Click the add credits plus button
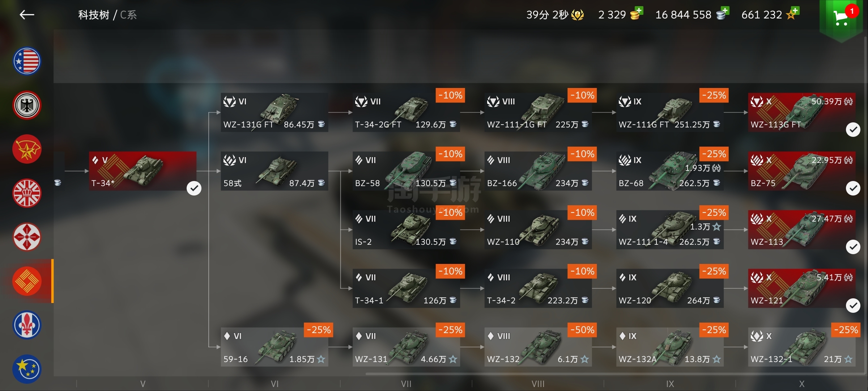This screenshot has width=868, height=391. 725,10
